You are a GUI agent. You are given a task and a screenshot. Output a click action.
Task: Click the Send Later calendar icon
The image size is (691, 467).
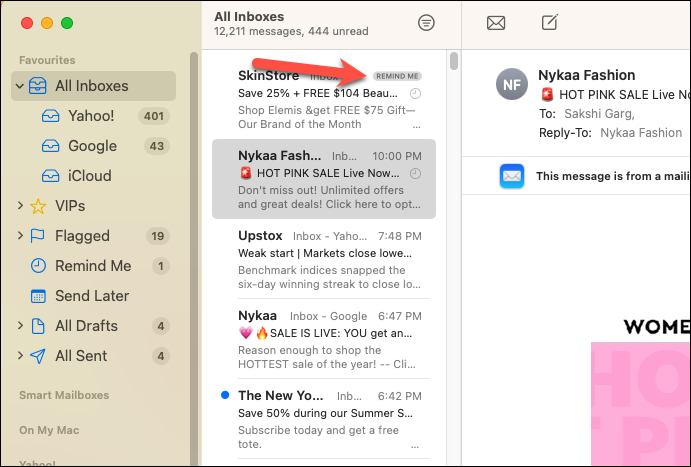coord(38,296)
